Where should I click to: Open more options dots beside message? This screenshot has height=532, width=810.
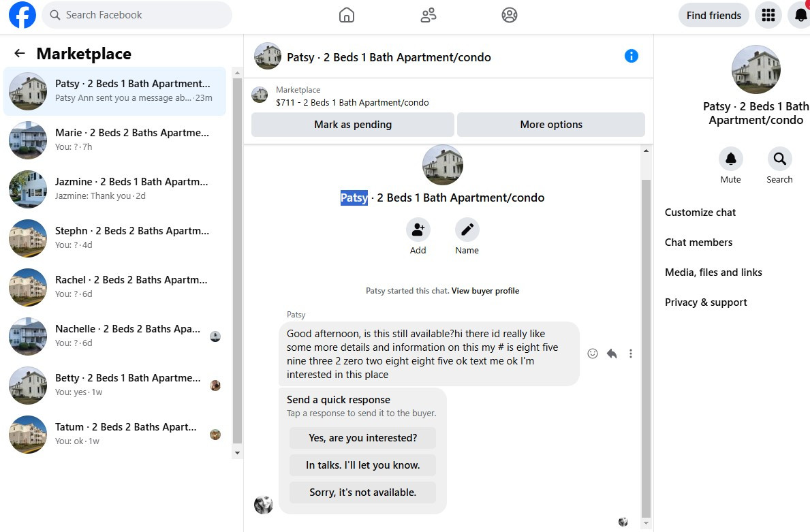630,354
